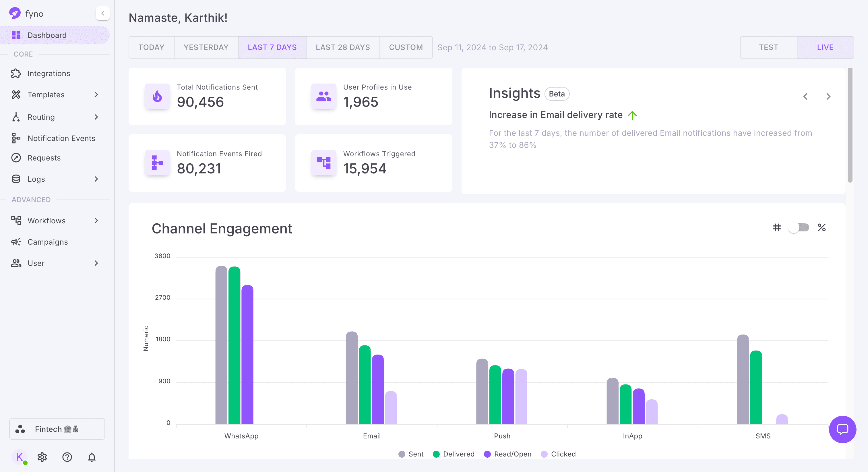Select the LAST 28 DAYS tab
Viewport: 868px width, 472px height.
342,48
